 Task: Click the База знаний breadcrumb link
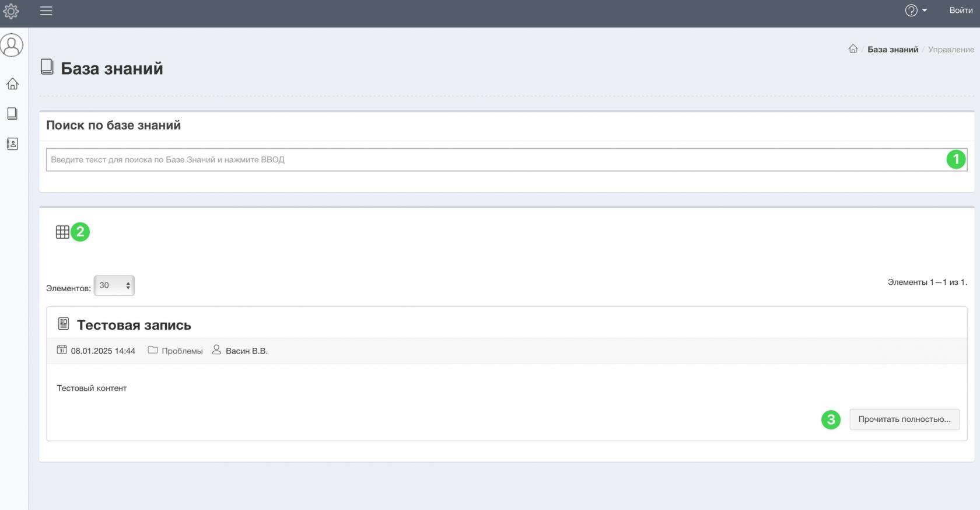[x=892, y=50]
